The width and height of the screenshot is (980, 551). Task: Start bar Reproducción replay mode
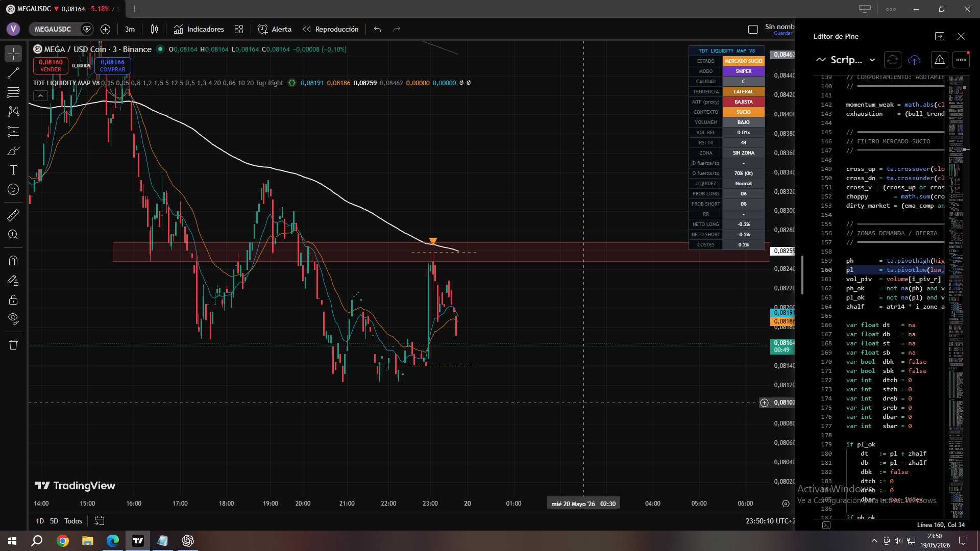pos(331,29)
